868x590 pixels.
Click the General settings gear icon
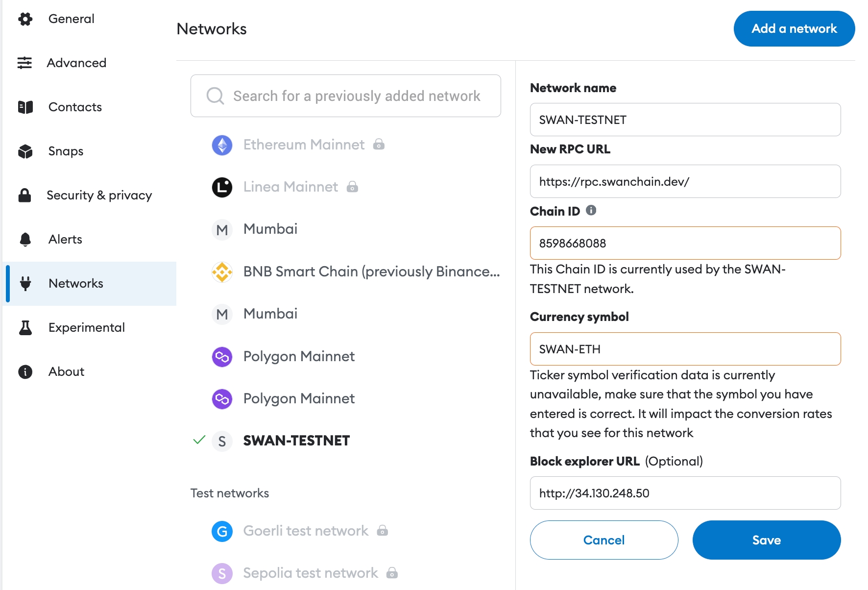click(25, 19)
